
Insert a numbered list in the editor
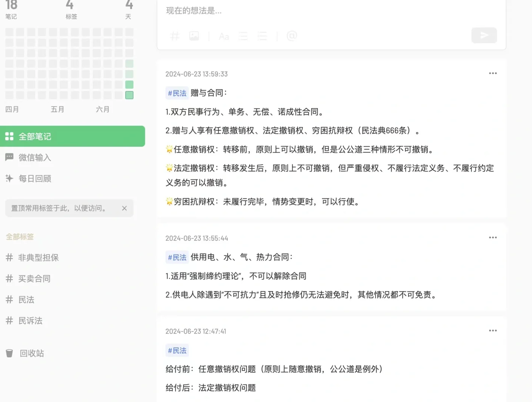pos(262,36)
